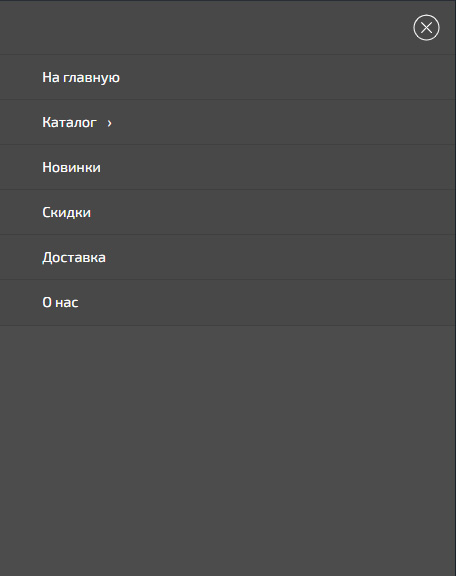Image resolution: width=456 pixels, height=576 pixels.
Task: Select the first menu row На главную
Action: point(228,77)
